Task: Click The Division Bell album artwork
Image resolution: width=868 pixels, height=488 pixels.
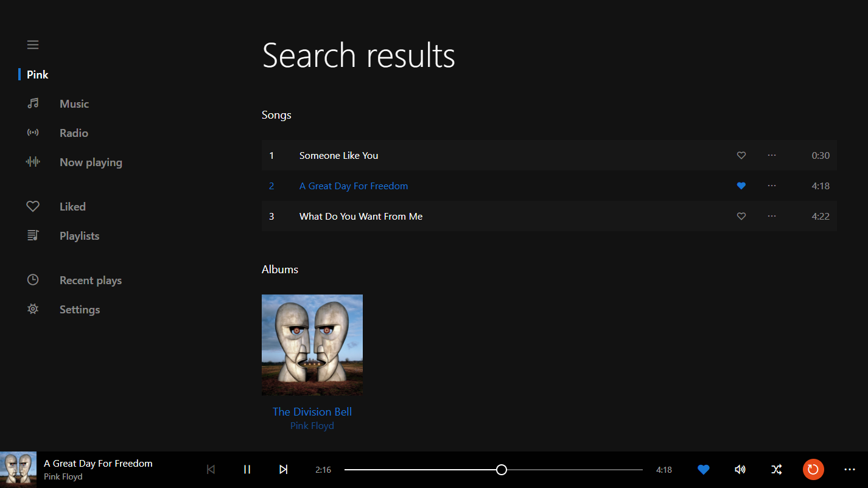Action: (312, 344)
